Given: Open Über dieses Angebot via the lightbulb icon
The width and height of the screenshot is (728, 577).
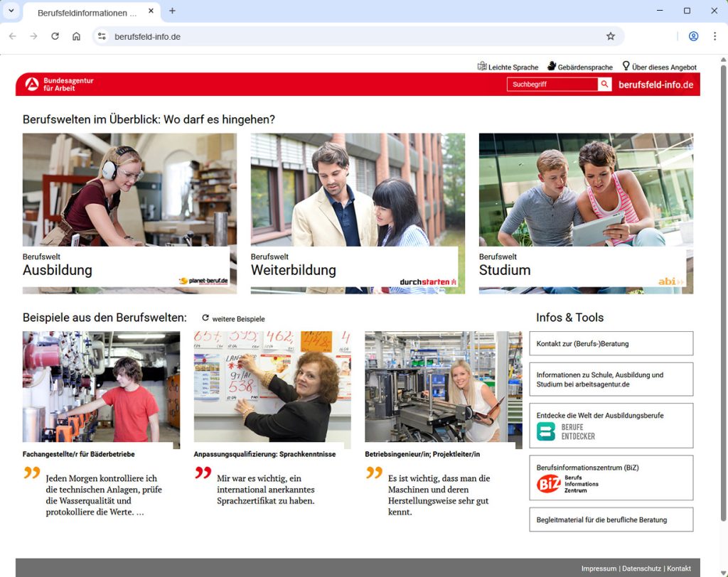Looking at the screenshot, I should (x=626, y=66).
